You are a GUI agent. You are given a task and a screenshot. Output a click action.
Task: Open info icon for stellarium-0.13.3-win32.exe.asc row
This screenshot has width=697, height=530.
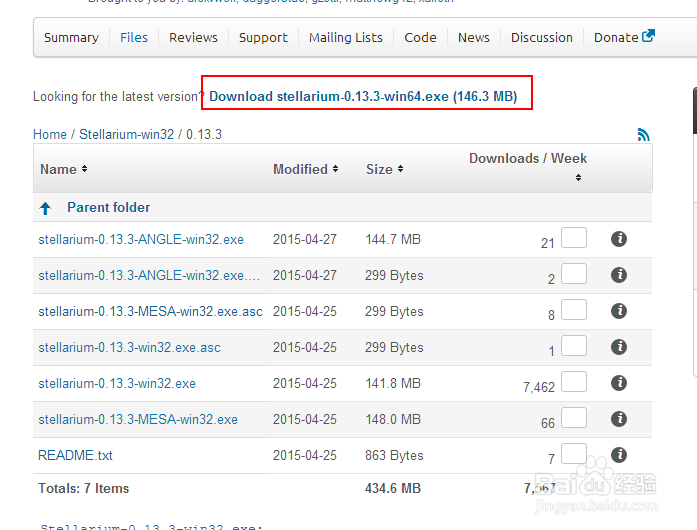(x=619, y=347)
